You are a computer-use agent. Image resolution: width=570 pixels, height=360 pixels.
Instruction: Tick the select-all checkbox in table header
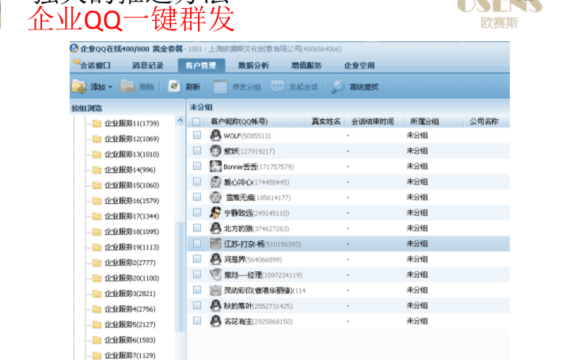196,121
